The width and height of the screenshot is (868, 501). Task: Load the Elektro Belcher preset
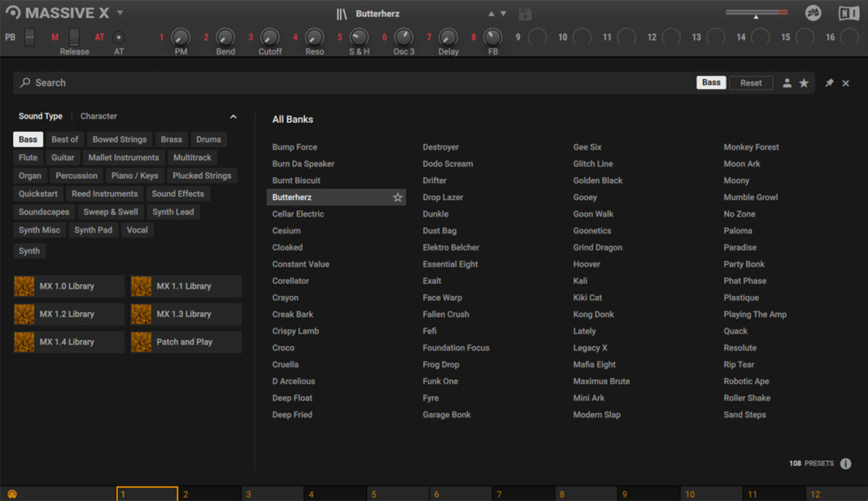click(451, 248)
